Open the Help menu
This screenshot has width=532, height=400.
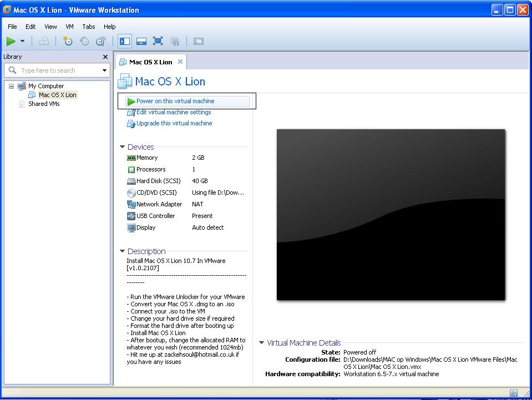point(110,27)
